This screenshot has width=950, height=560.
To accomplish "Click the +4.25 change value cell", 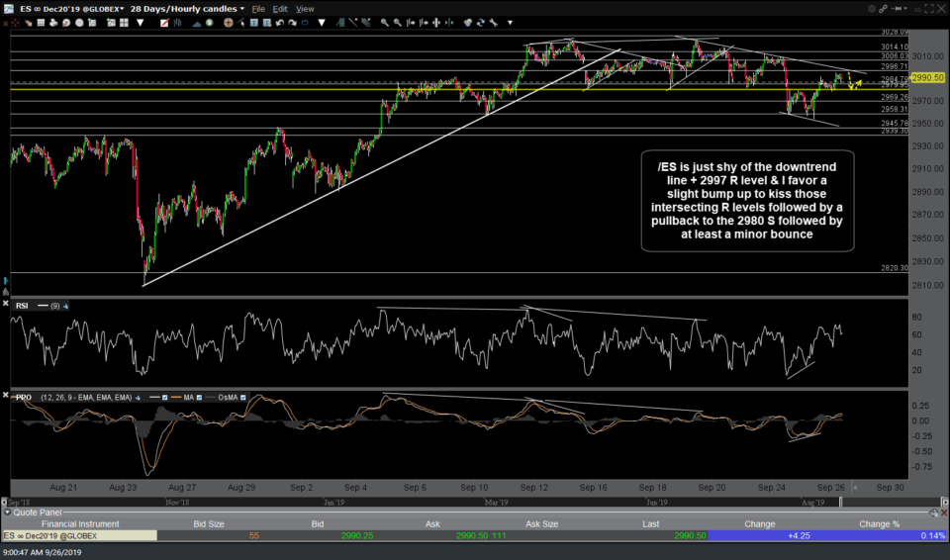I will (x=760, y=535).
